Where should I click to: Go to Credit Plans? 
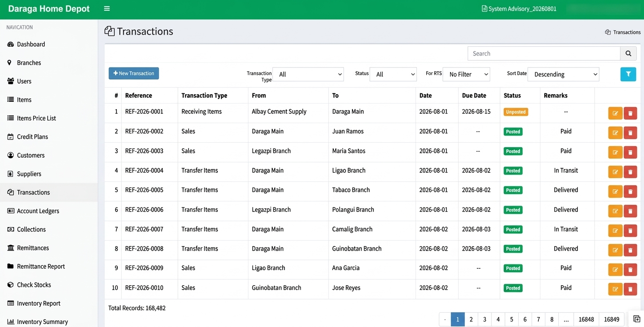click(x=49, y=137)
